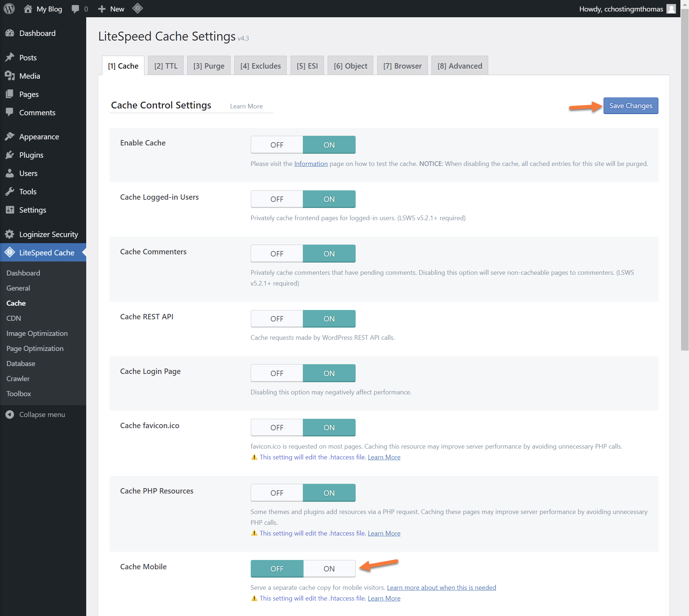Open Plugins from the sidebar
Viewport: 689px width, 616px height.
[x=31, y=155]
